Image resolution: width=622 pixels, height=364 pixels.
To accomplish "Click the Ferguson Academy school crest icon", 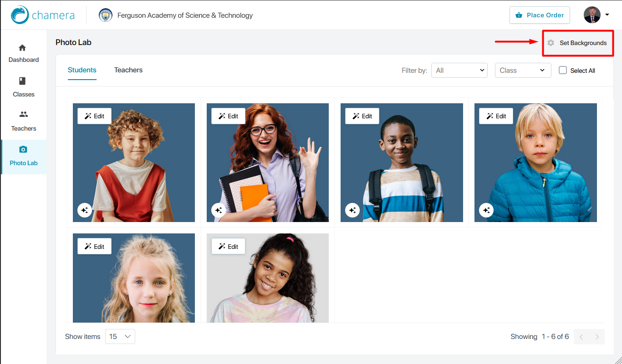I will click(106, 15).
